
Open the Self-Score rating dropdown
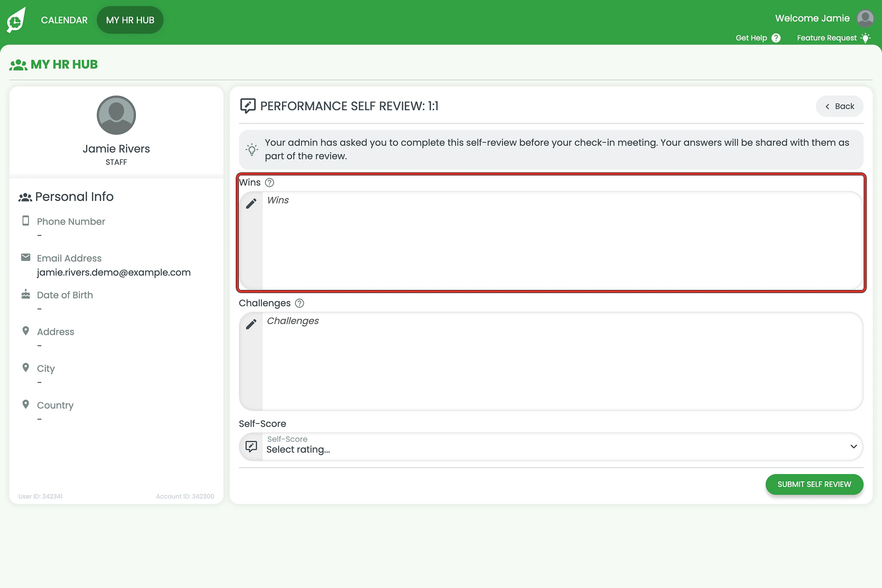point(551,447)
